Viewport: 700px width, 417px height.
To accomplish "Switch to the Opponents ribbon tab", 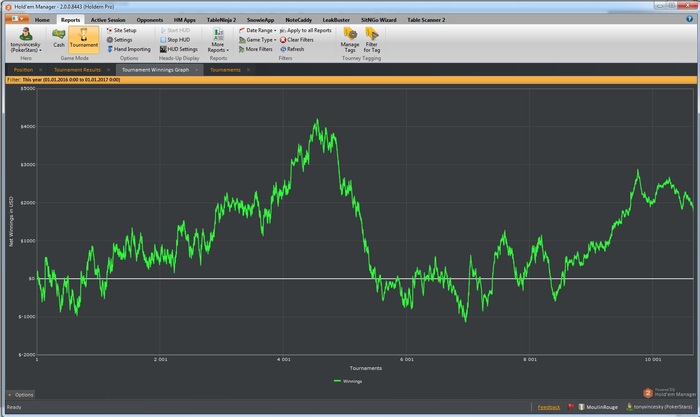I will [x=149, y=19].
